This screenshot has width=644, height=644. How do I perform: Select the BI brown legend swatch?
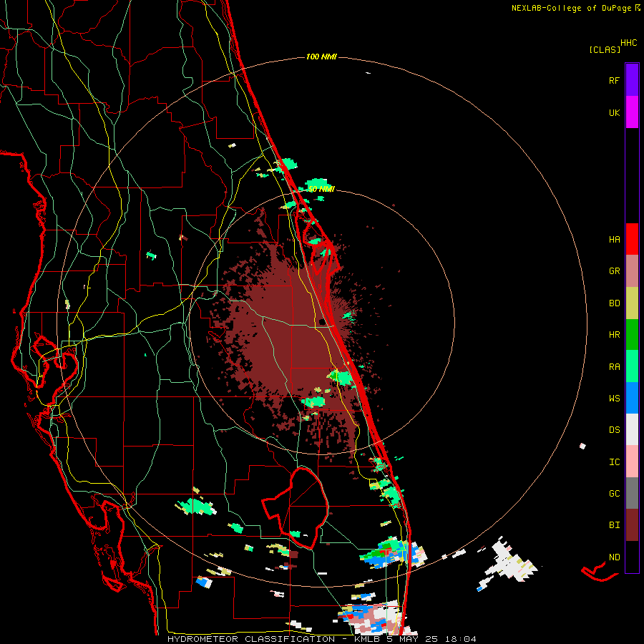tap(632, 525)
